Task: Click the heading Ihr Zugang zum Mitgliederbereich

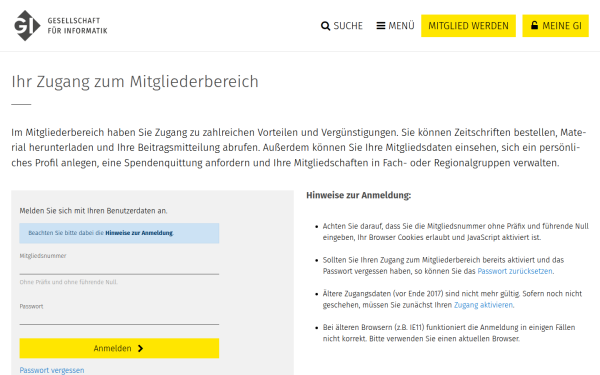Action: (x=135, y=82)
